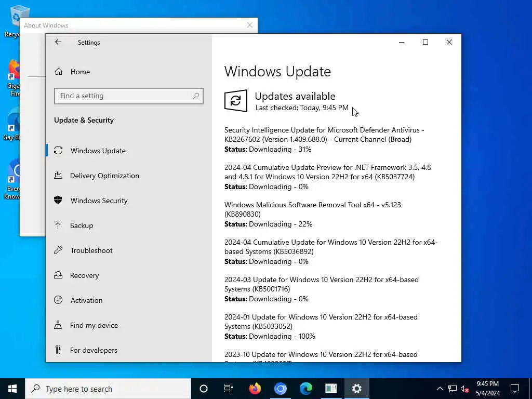Viewport: 532px width, 399px height.
Task: Show hidden tray icons chevron
Action: coord(440,389)
